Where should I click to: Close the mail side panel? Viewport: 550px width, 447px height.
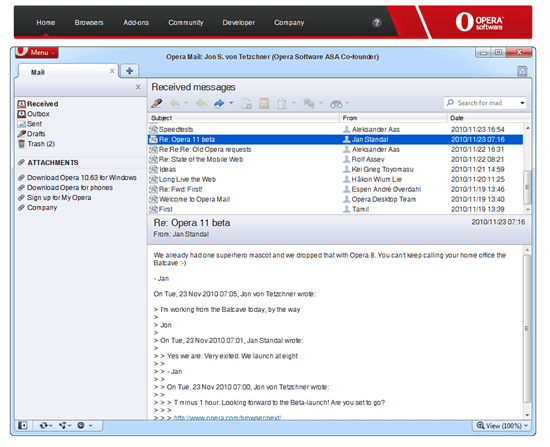(138, 87)
